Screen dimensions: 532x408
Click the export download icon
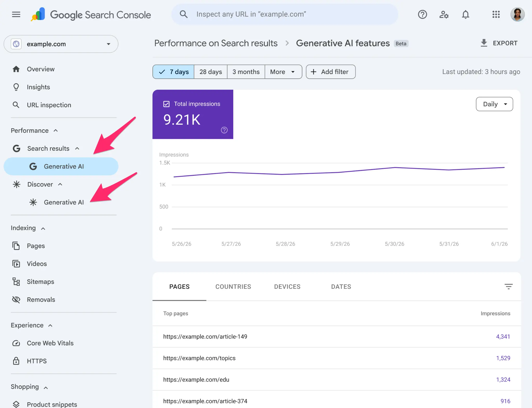(484, 43)
